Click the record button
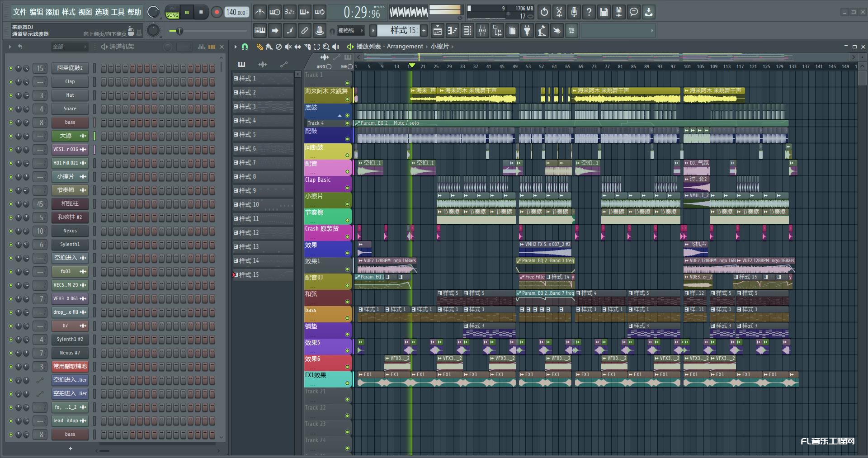Viewport: 868px width, 458px height. pyautogui.click(x=216, y=12)
